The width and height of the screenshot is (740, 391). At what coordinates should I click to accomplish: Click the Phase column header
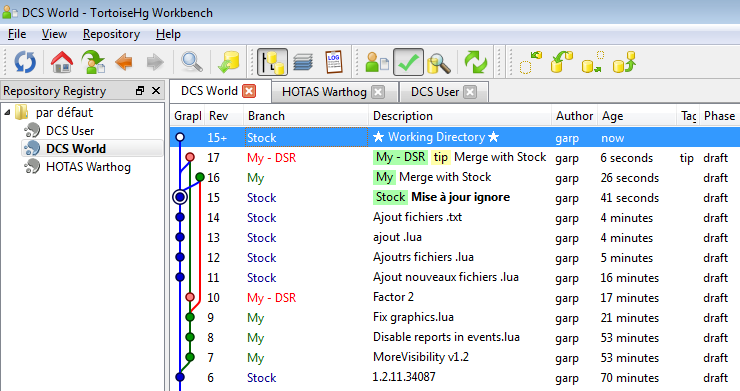[x=719, y=116]
